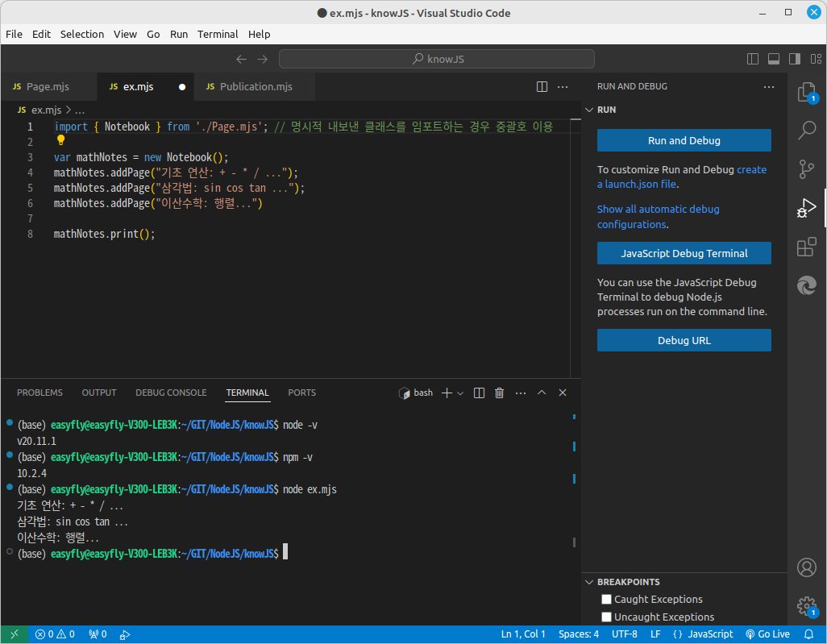Click the ports forwarded status indicator
This screenshot has height=644, width=827.
(x=98, y=634)
